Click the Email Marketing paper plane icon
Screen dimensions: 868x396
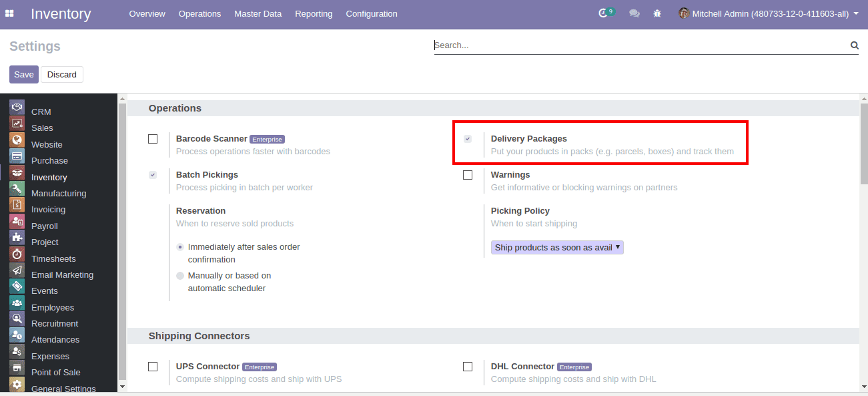(17, 270)
